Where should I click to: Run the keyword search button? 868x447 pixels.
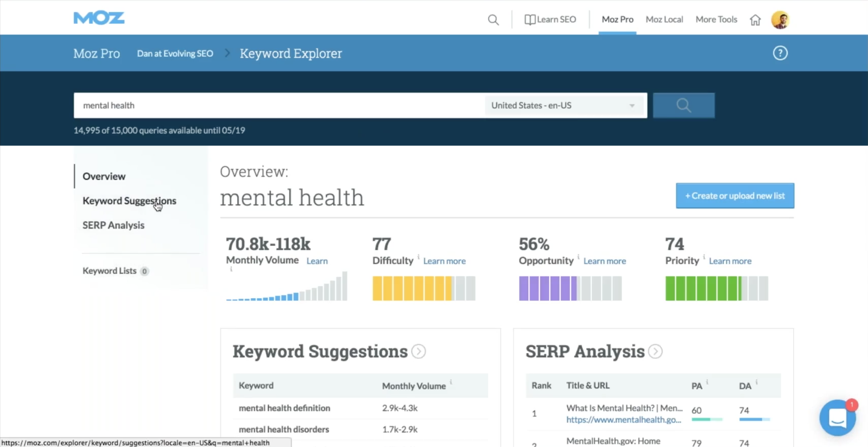point(684,105)
